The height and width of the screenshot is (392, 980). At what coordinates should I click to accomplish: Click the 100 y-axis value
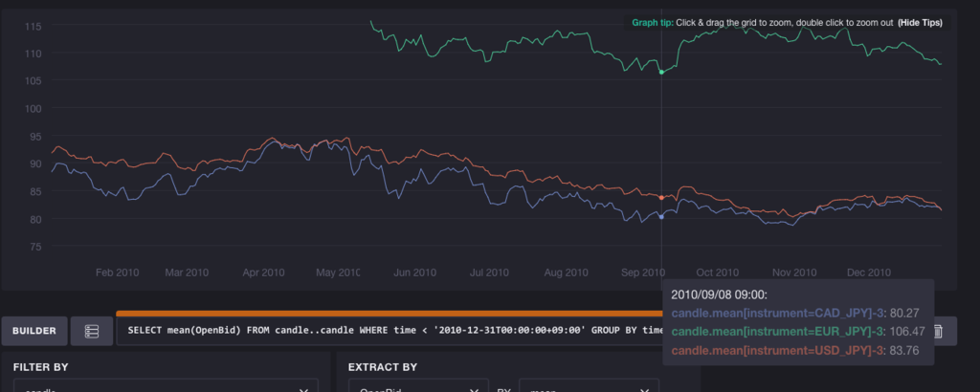pos(33,109)
